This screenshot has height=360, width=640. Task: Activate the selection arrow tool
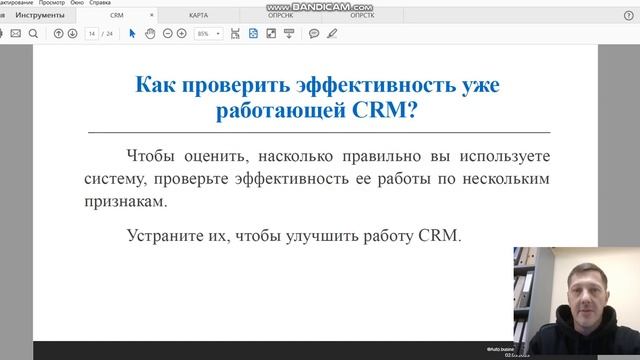[132, 33]
